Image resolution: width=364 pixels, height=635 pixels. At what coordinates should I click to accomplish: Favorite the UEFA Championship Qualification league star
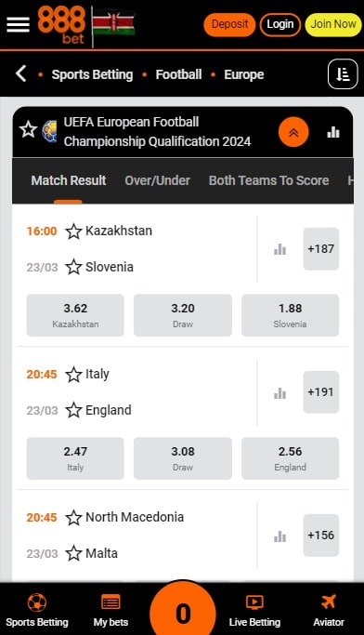click(28, 130)
